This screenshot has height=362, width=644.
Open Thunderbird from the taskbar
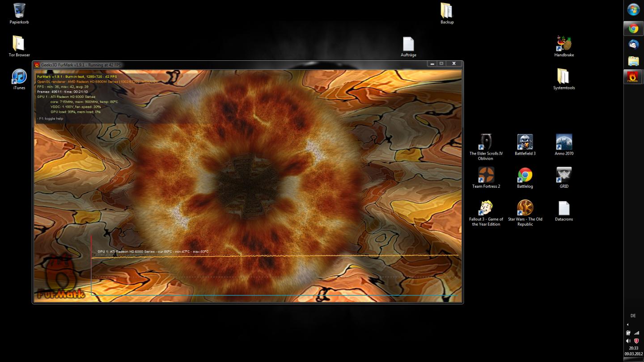pos(633,44)
